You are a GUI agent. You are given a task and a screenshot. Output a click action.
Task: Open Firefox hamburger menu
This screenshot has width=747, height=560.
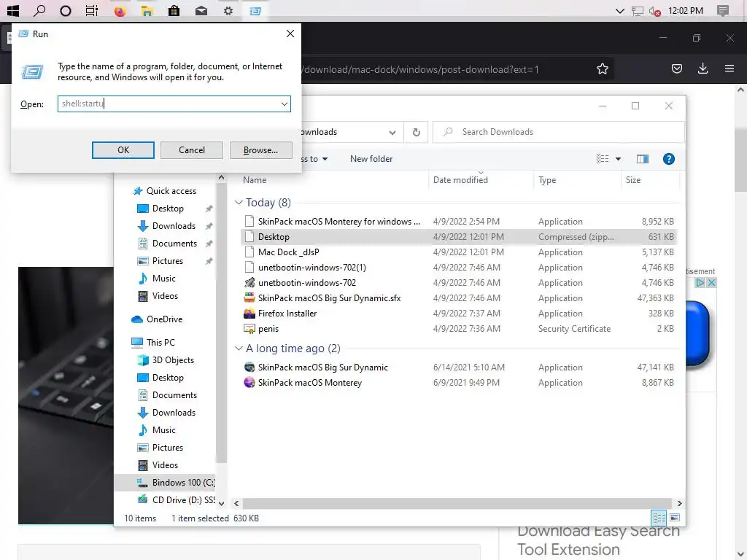click(x=729, y=69)
